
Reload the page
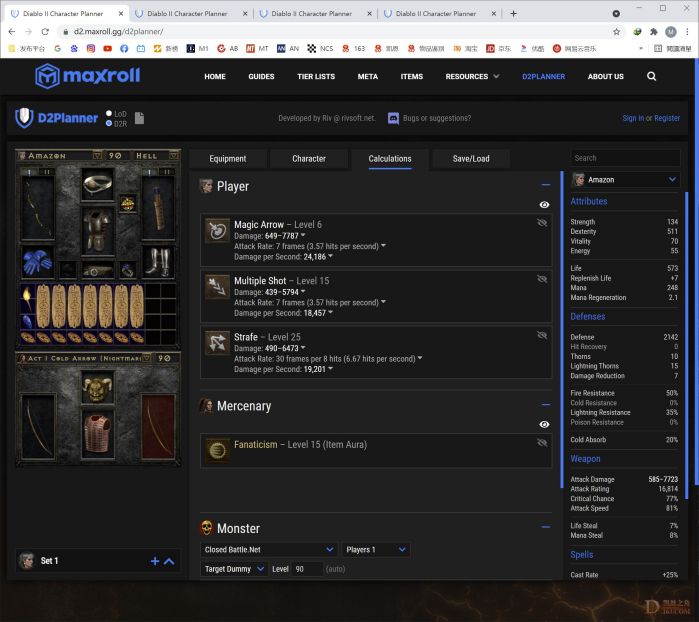(x=45, y=32)
